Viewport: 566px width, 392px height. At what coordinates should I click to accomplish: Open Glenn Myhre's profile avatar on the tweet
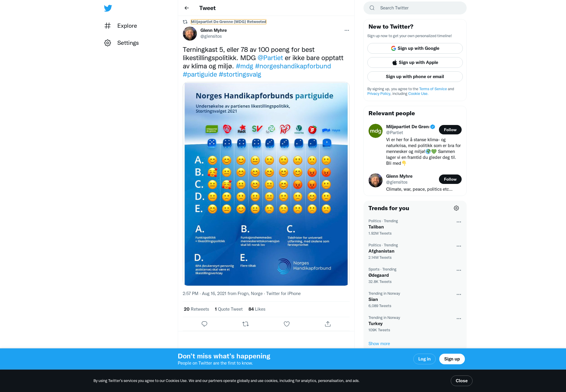tap(190, 34)
